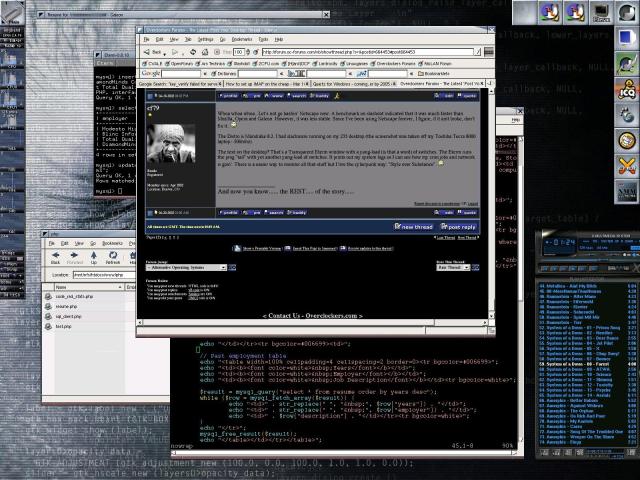The image size is (640, 480).
Task: Select test.php in file manager
Action: pos(63,327)
